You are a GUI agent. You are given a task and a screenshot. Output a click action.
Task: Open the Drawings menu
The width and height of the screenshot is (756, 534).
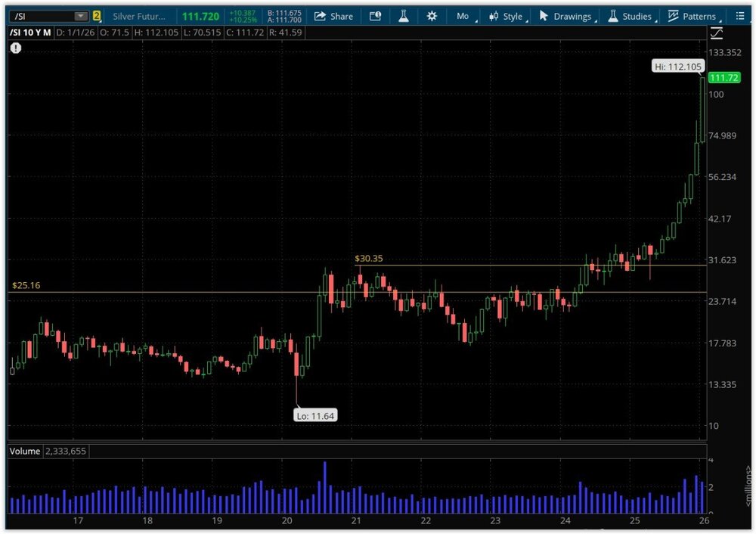coord(565,16)
